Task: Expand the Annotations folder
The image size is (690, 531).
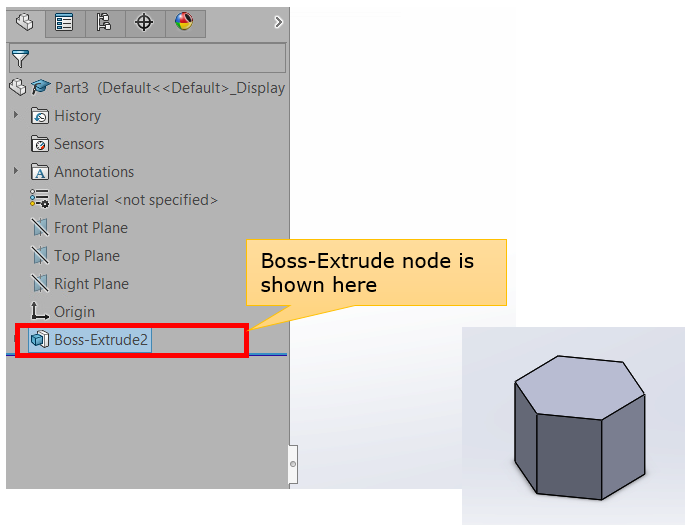Action: tap(16, 171)
